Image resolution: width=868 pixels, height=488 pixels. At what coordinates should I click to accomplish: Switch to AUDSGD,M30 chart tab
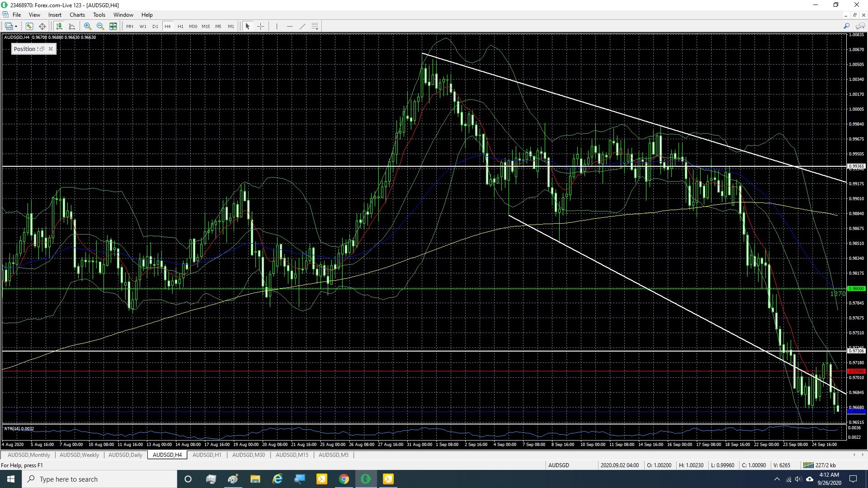[x=249, y=455]
